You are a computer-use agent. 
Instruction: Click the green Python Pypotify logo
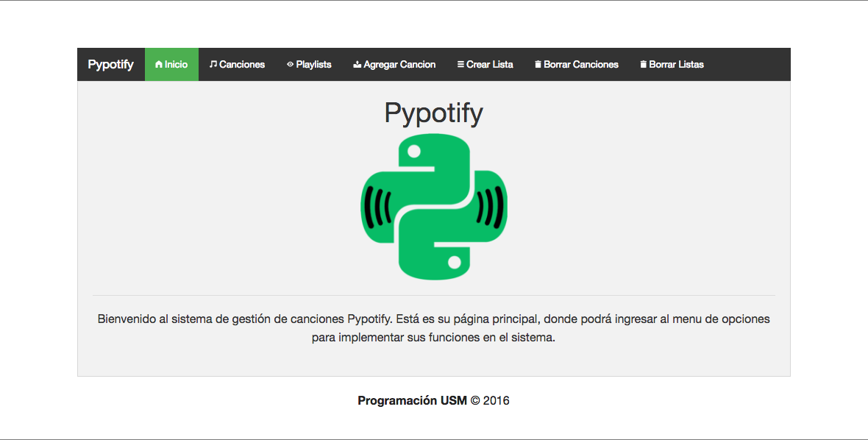tap(433, 207)
